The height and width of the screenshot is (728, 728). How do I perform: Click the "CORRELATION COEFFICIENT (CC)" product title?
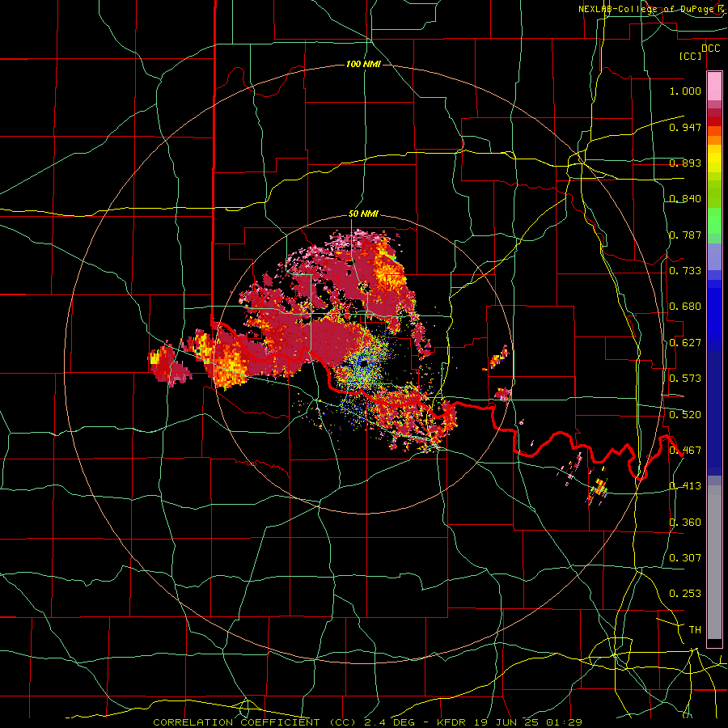(x=255, y=722)
